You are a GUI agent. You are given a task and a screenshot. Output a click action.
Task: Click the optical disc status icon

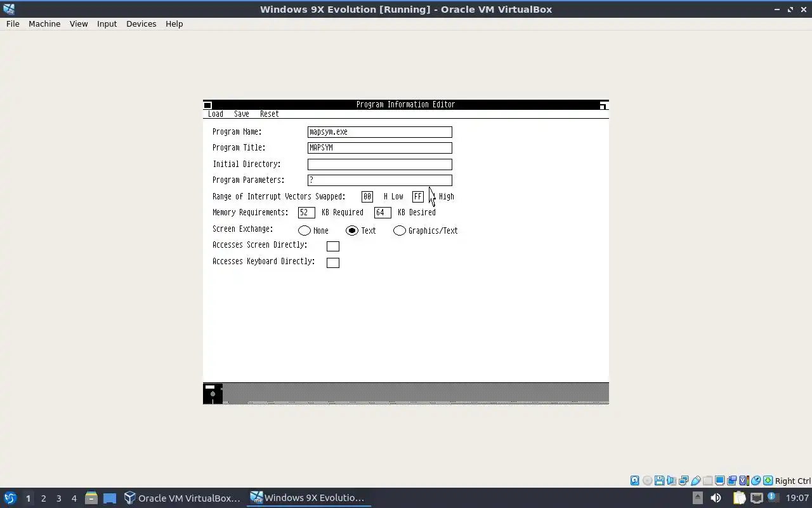pyautogui.click(x=647, y=481)
